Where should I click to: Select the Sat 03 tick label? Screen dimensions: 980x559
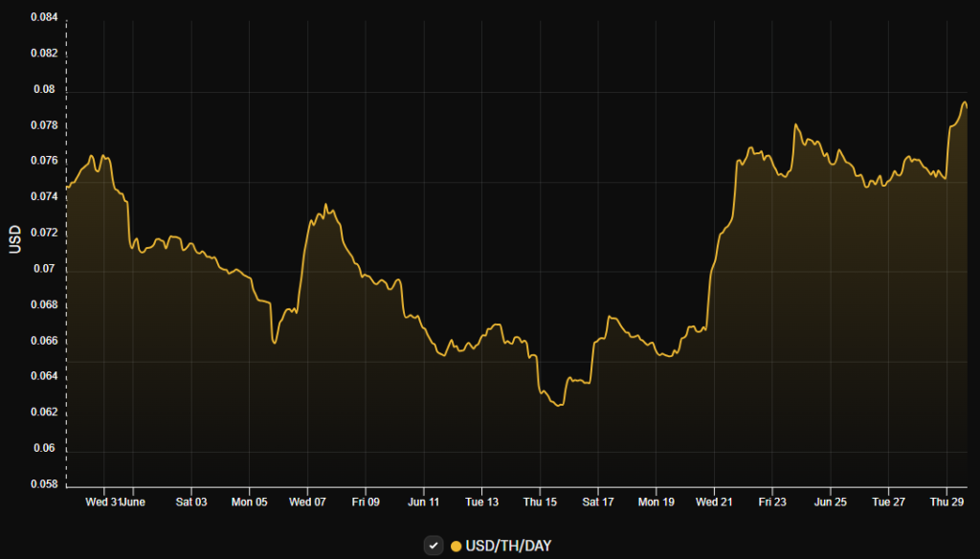[190, 501]
